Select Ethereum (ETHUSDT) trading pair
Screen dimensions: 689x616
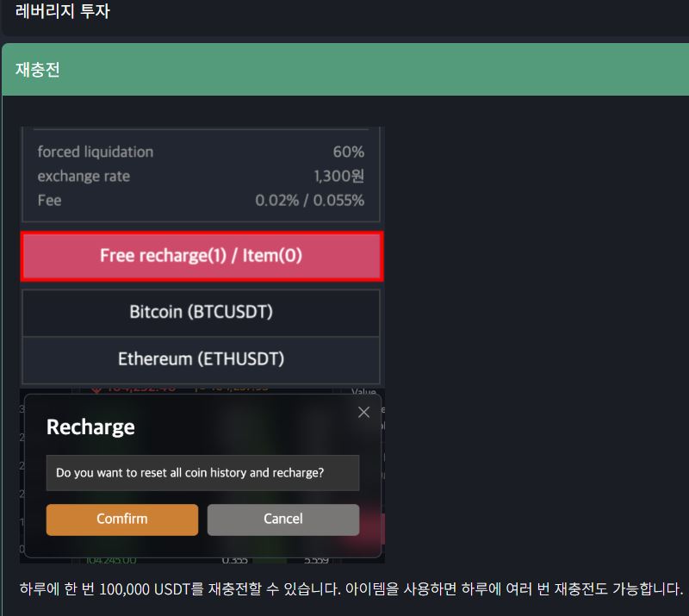pos(201,358)
